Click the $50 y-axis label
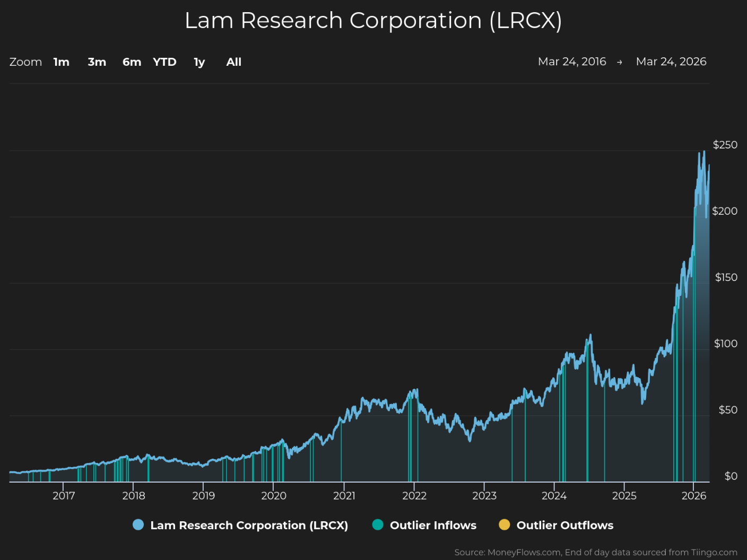747x560 pixels. click(728, 410)
